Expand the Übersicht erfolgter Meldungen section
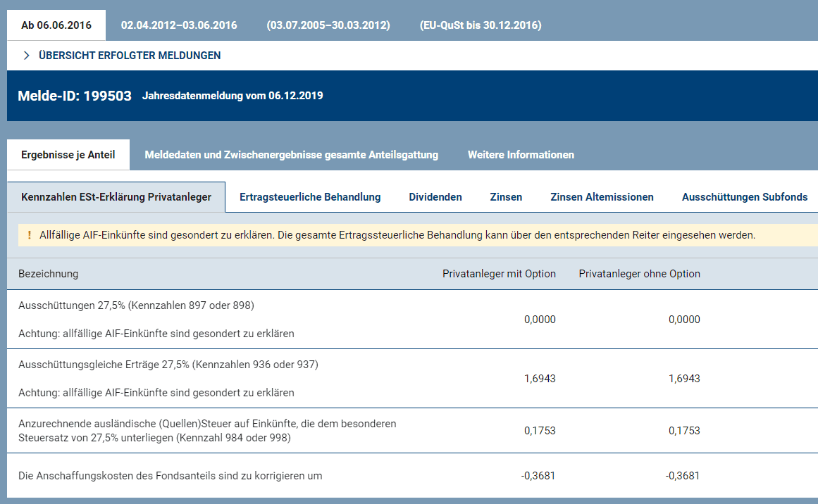This screenshot has width=818, height=504. [x=130, y=56]
